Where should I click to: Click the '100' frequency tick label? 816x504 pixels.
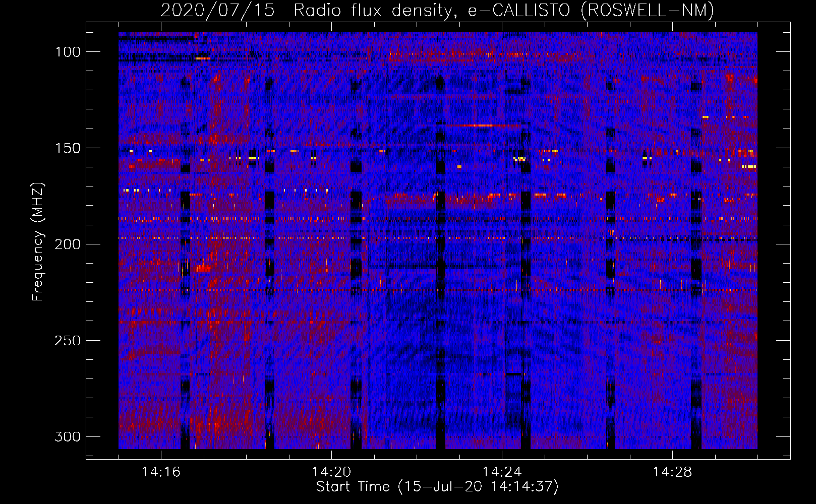(x=68, y=52)
